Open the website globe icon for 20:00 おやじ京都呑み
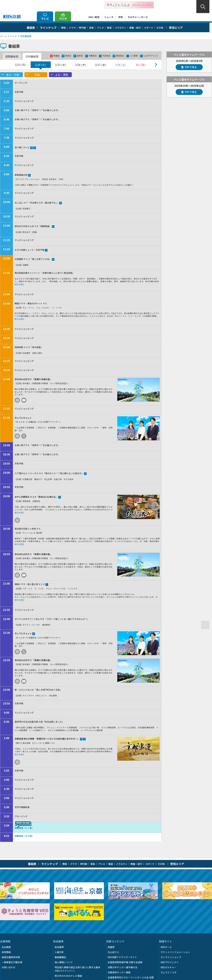The height and width of the screenshot is (980, 212). [x=17, y=520]
